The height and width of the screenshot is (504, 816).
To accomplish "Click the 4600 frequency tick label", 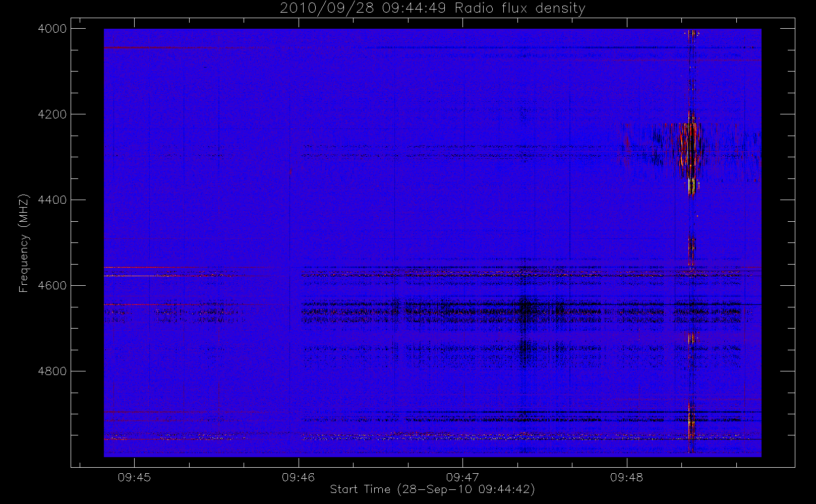I will [52, 286].
